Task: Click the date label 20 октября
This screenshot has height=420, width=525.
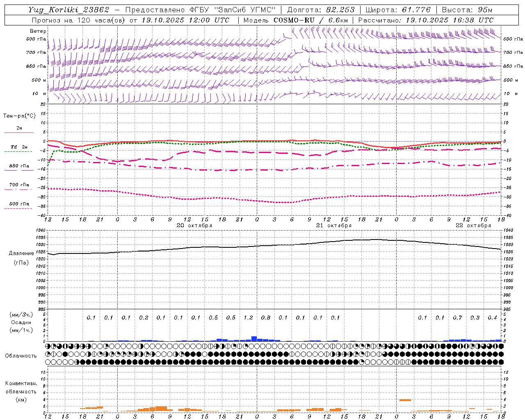Action: coord(194,226)
